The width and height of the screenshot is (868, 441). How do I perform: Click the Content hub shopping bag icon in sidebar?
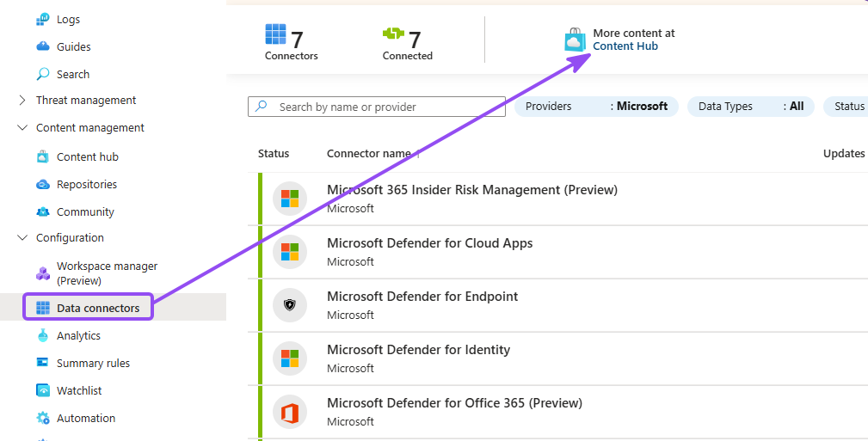point(43,156)
